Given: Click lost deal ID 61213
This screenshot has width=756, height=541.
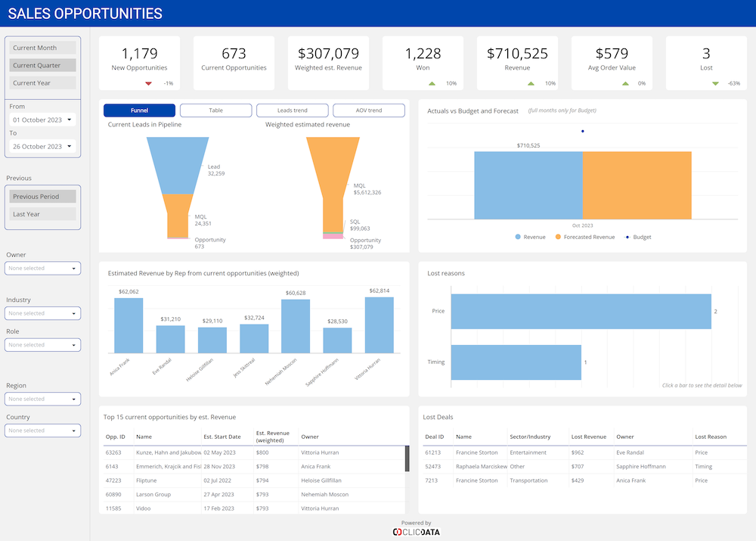Looking at the screenshot, I should [433, 452].
